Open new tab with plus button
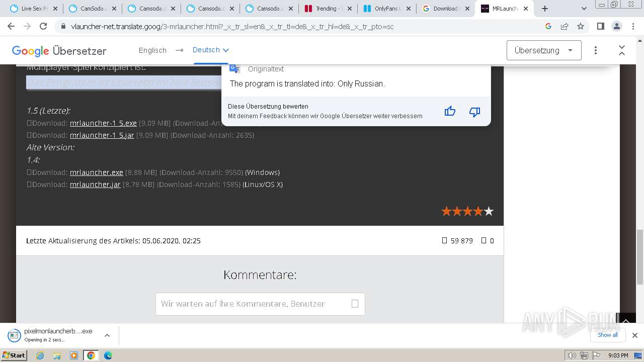 544,9
